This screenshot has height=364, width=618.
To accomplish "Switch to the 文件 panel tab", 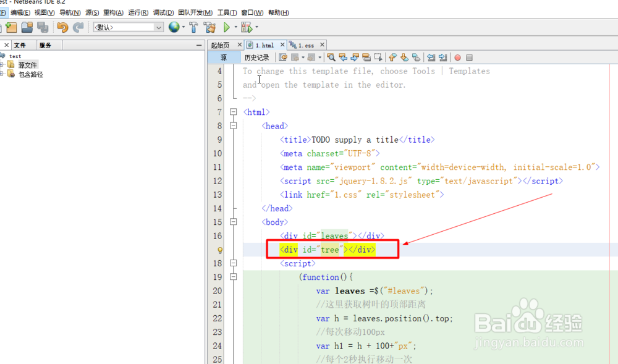I will click(23, 45).
